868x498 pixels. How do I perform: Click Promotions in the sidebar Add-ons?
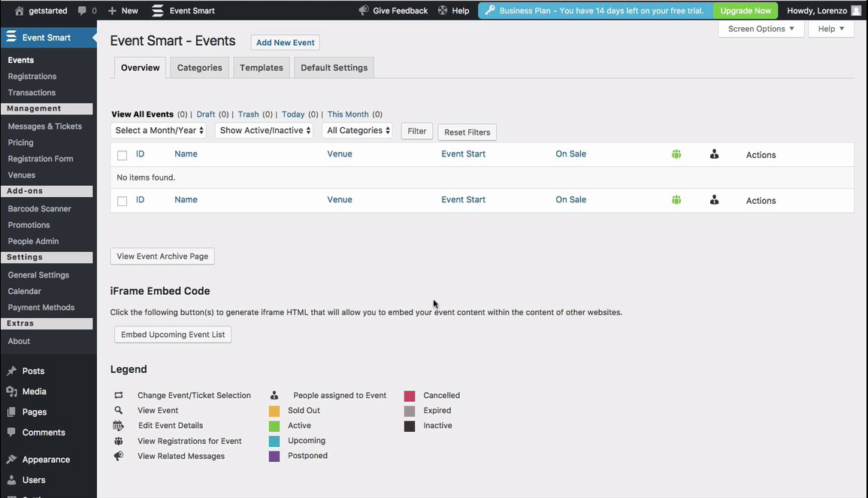coord(29,225)
